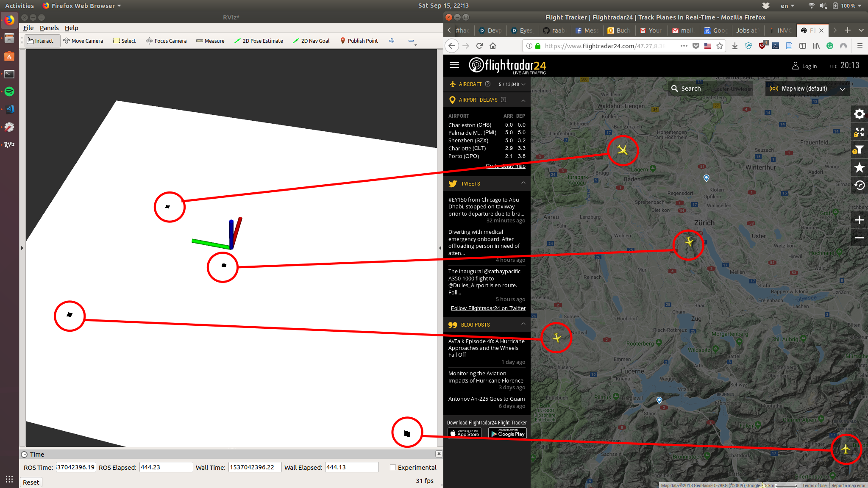
Task: Open Flightradar24 map settings gear
Action: 859,114
